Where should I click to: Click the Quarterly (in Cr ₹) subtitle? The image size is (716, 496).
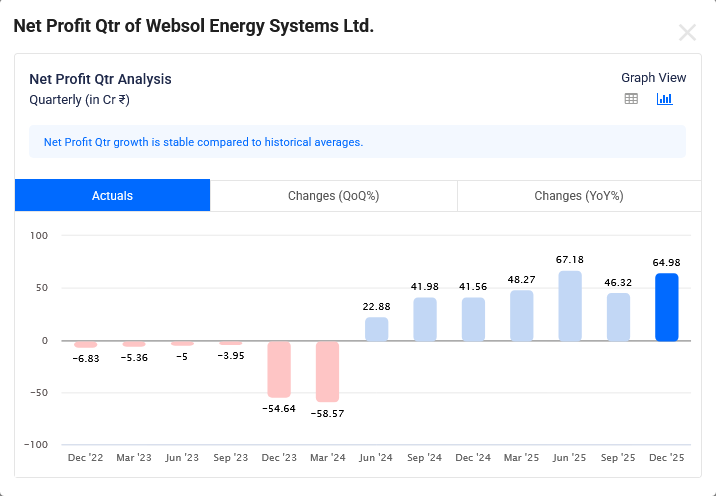[x=79, y=100]
